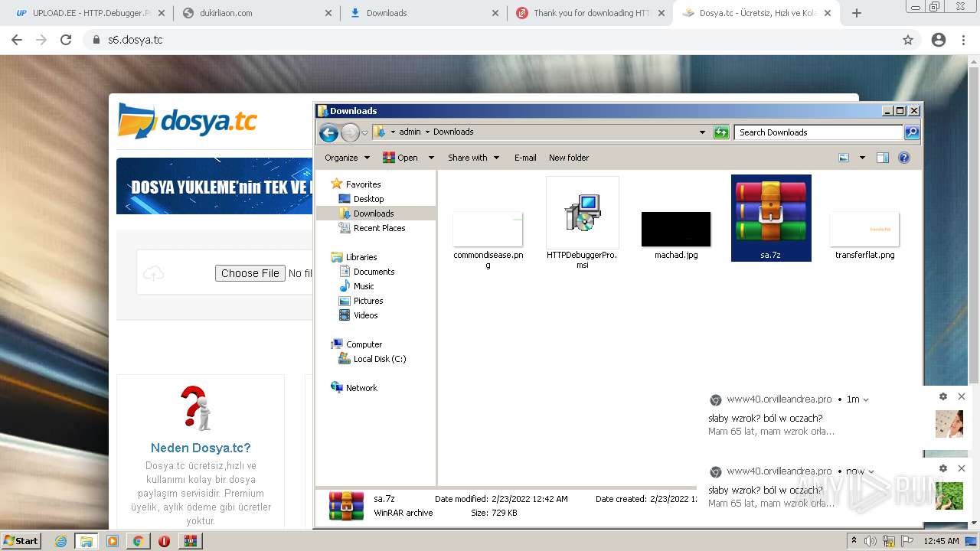Screen dimensions: 980x551
Task: Open the Chrome three-dot menu
Action: (x=963, y=40)
